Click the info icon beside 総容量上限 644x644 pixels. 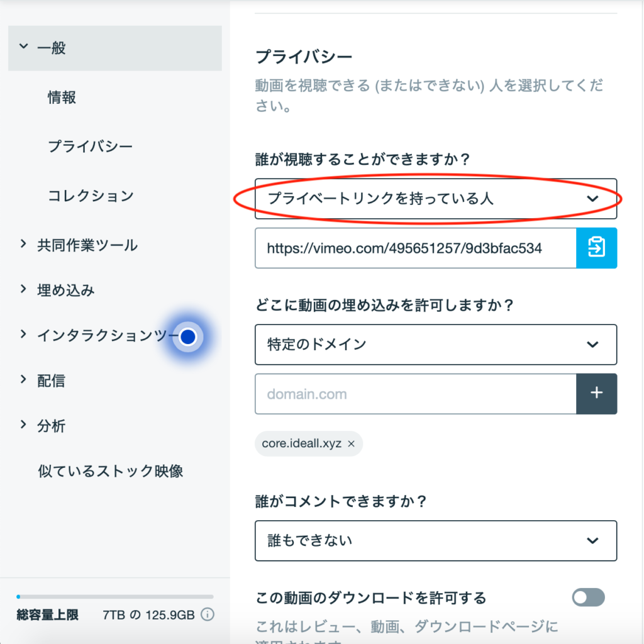208,614
